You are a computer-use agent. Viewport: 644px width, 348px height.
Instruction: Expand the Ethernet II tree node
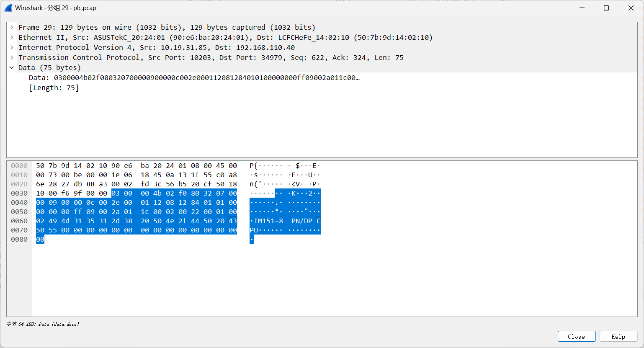click(12, 37)
